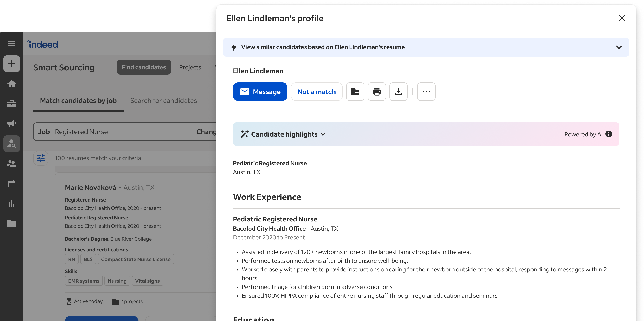Download Ellen Lindleman's resume

tap(399, 92)
